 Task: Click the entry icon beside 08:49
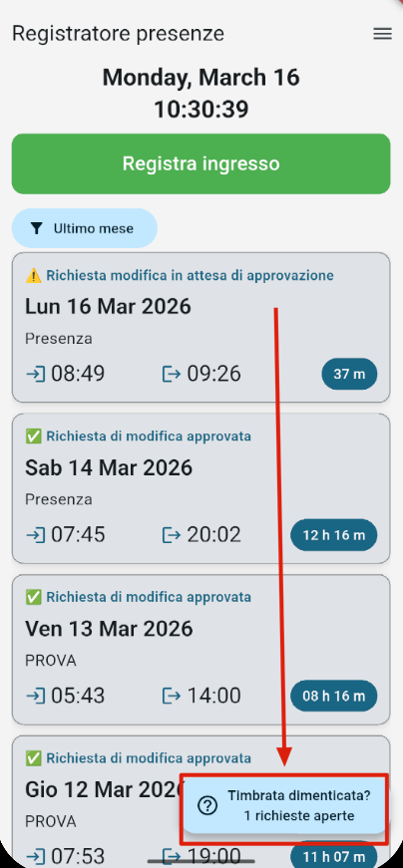(x=36, y=375)
